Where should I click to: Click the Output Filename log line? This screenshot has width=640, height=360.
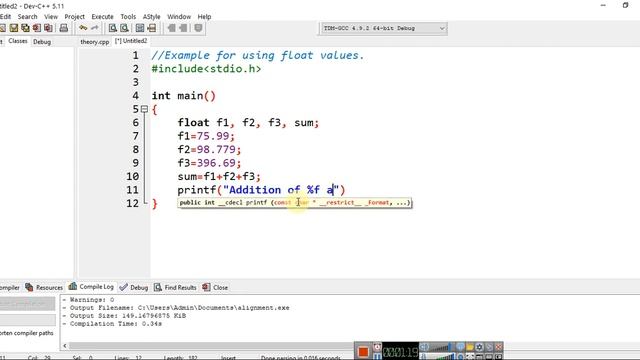click(176, 308)
